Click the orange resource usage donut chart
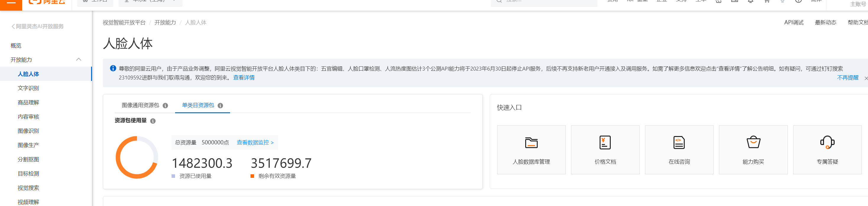The image size is (868, 206). (137, 157)
